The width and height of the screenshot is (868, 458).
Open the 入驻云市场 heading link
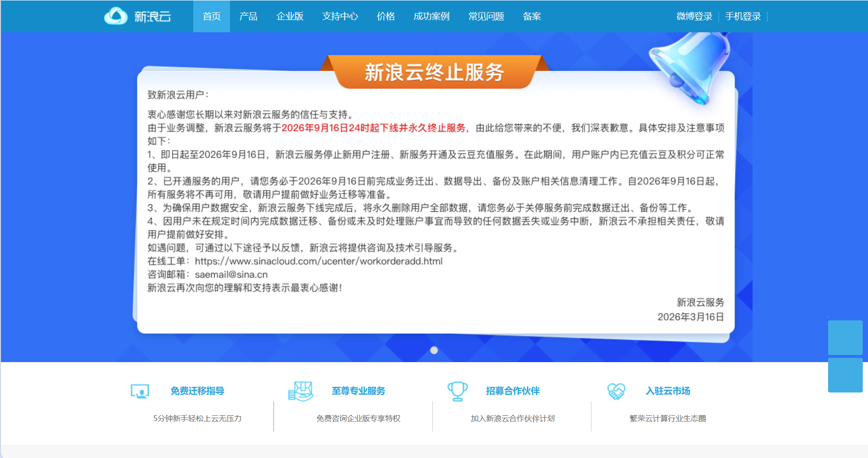point(668,391)
